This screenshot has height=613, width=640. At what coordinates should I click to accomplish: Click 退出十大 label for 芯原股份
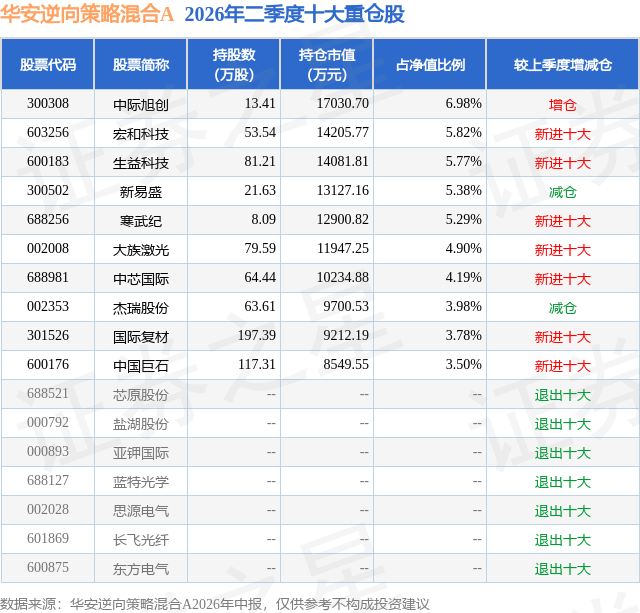[562, 395]
